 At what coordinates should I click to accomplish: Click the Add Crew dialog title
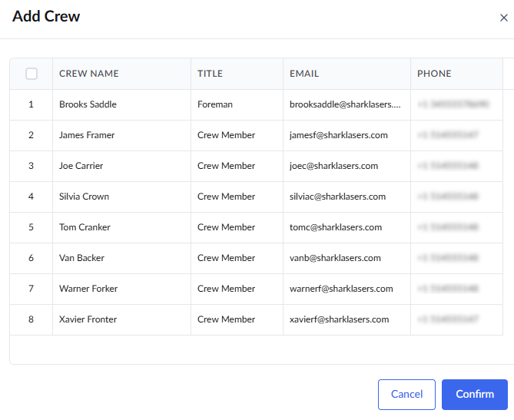point(46,16)
